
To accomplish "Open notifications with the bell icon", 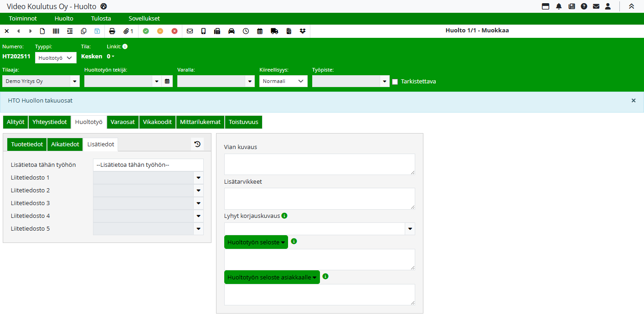I will [x=559, y=6].
